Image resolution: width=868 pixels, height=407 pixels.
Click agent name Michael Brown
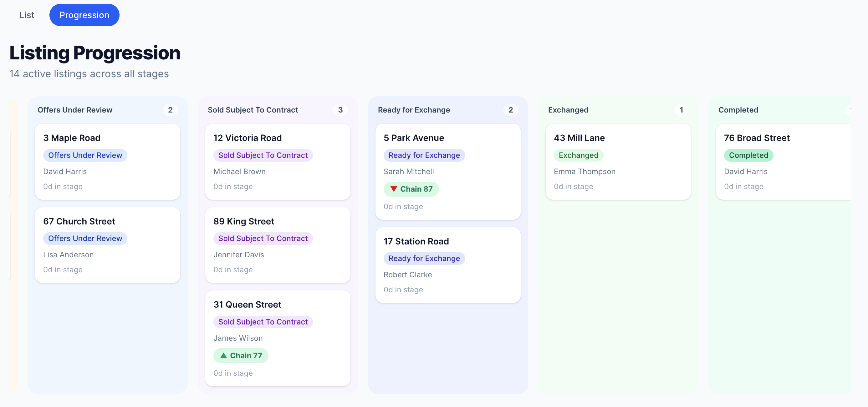coord(239,171)
